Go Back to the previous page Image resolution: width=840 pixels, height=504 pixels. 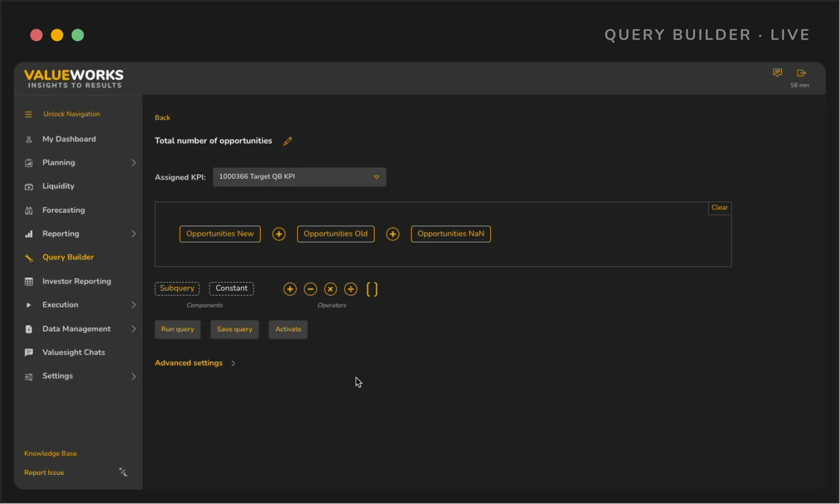pos(162,118)
